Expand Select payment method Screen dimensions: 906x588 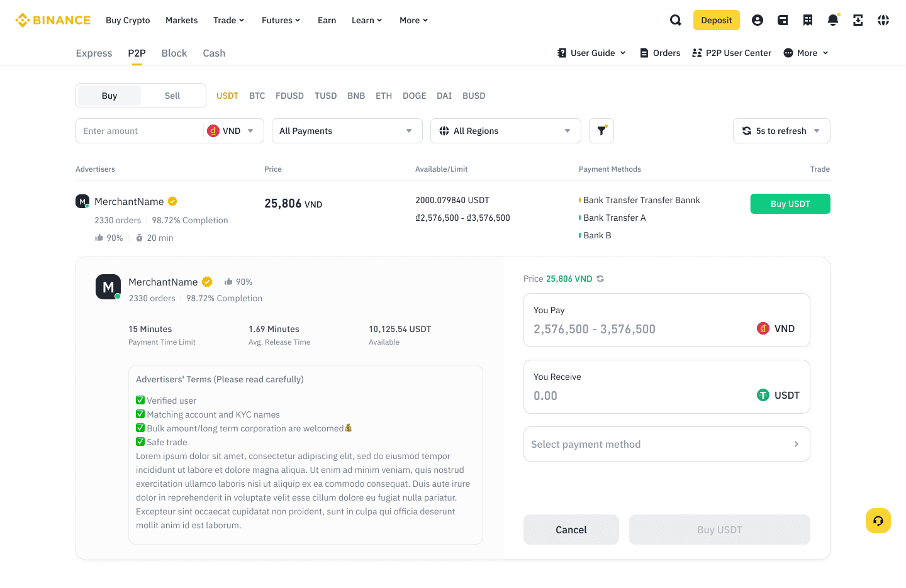point(667,444)
